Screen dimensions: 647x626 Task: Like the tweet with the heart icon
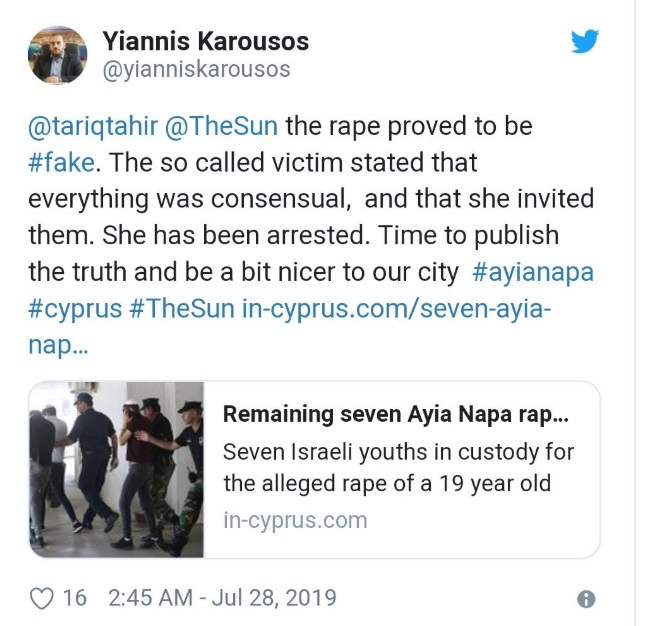pyautogui.click(x=41, y=598)
